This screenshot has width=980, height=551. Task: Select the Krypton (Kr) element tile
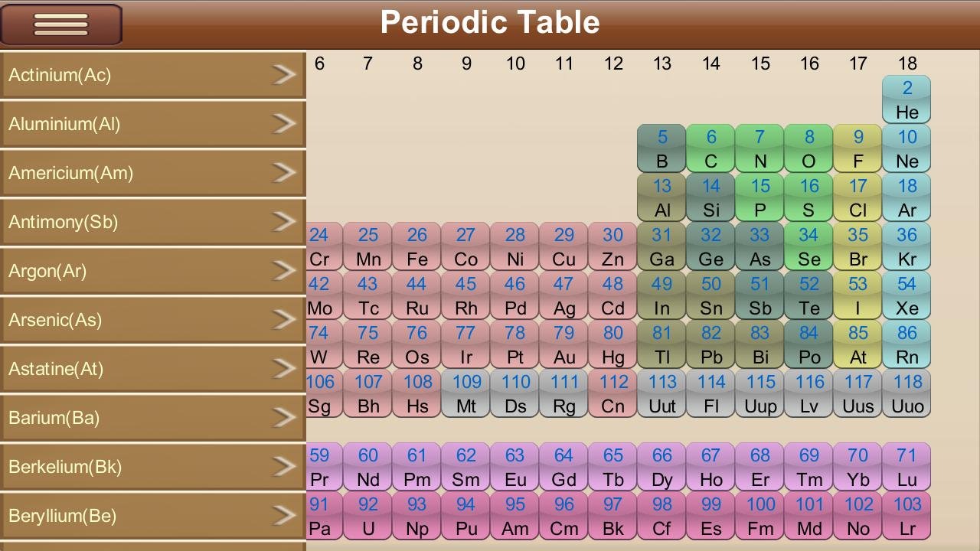906,246
